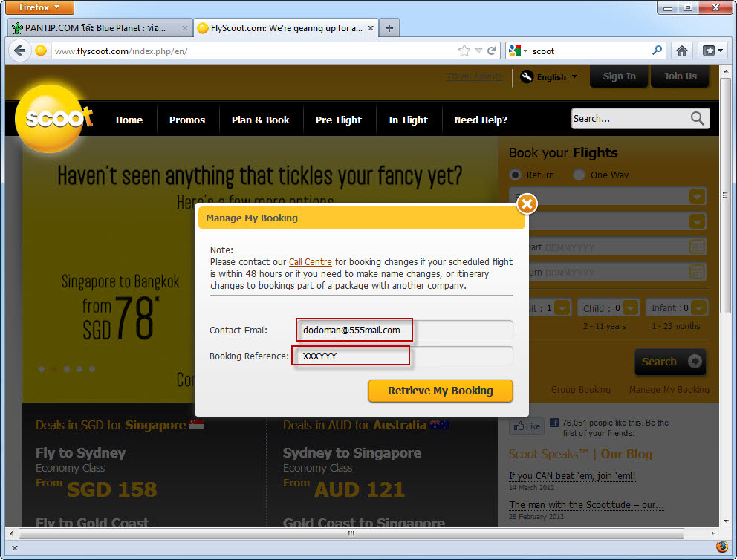This screenshot has height=560, width=737.
Task: Open the Bookmarks menu button
Action: click(712, 51)
